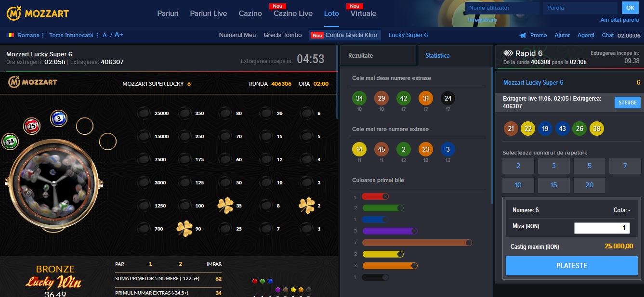
Task: Increase font size with A+
Action: (118, 35)
